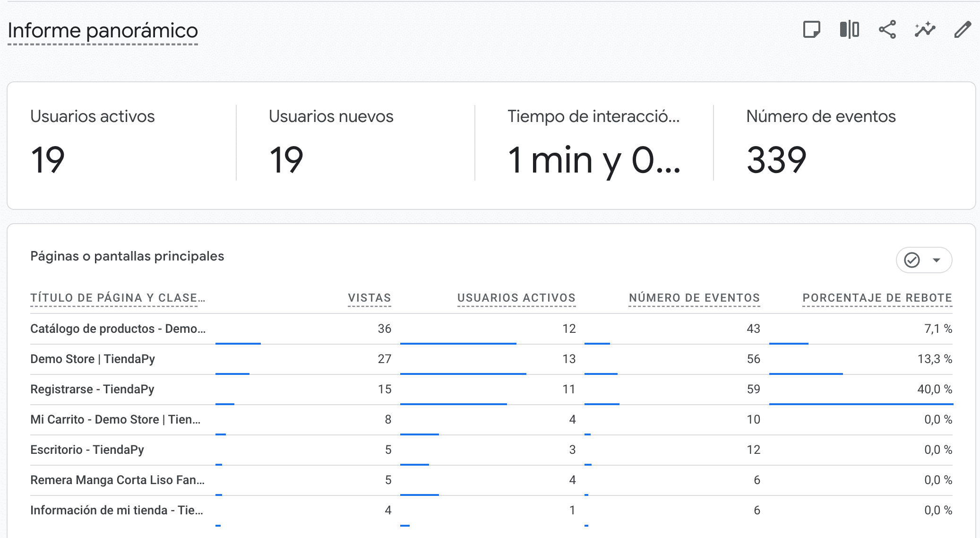Open the compare view icon
Image resolution: width=980 pixels, height=538 pixels.
click(x=849, y=30)
